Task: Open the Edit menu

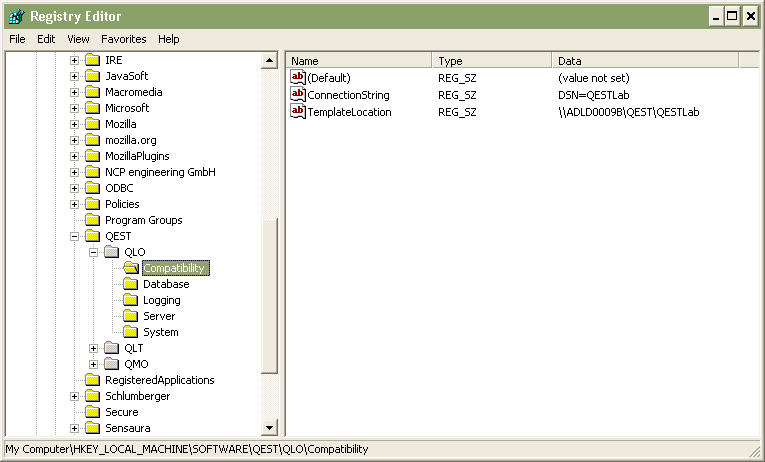Action: tap(46, 39)
